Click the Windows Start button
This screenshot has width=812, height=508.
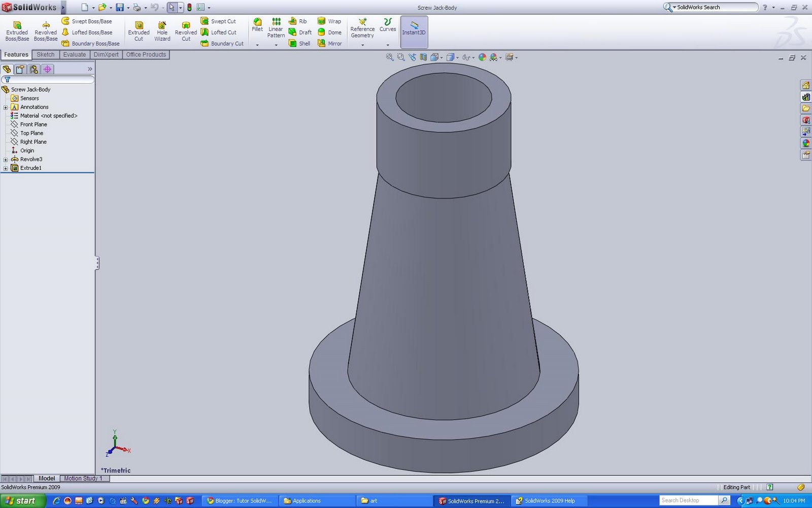(x=20, y=500)
